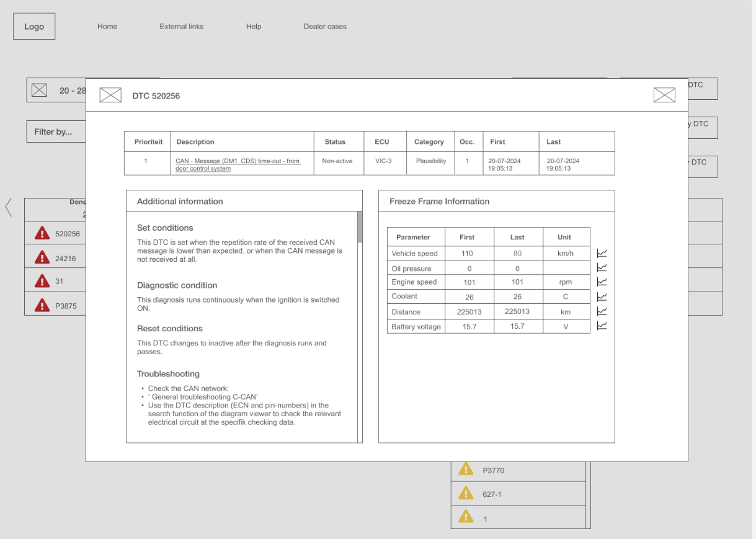
Task: Click the Additional information scrollbar thumb
Action: 360,227
